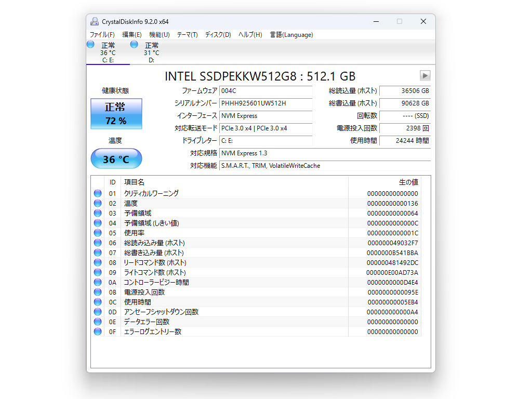Click raw value 0000000000064

[393, 213]
